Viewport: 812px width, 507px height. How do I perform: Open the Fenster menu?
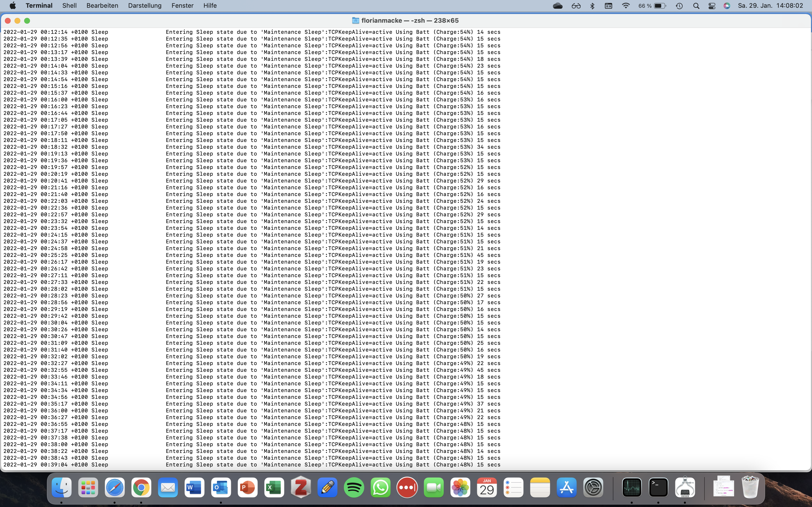pos(182,6)
